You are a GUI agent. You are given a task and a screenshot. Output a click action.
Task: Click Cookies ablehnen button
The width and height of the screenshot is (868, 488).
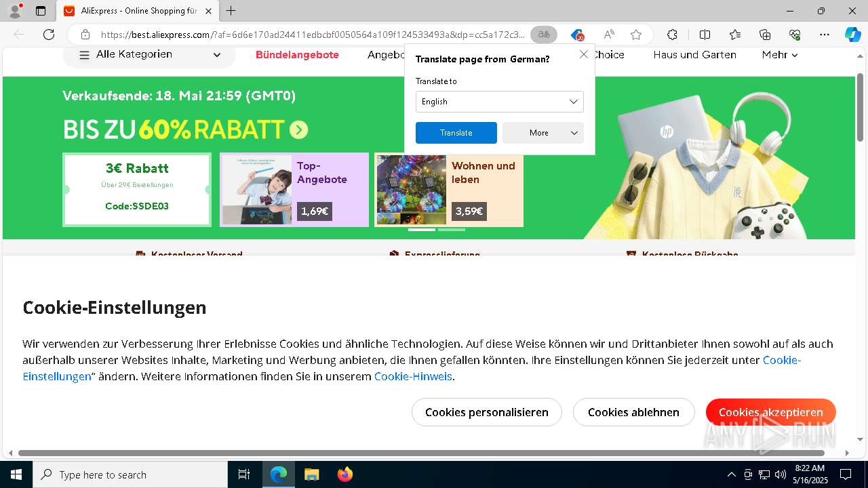(633, 412)
